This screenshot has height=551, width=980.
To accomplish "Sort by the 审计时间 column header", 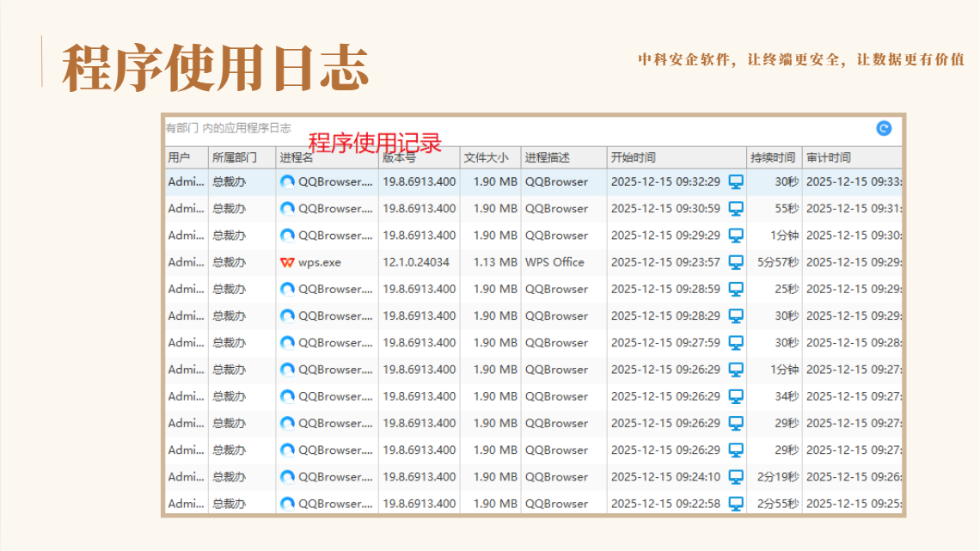I will 852,157.
